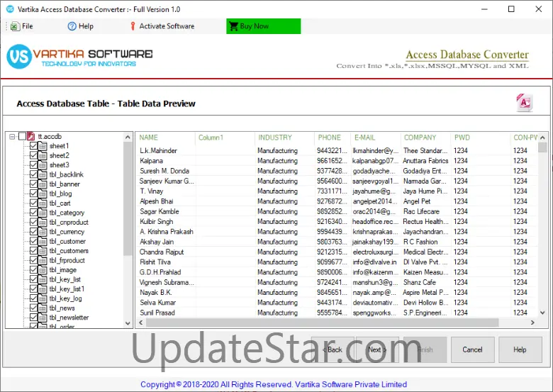Collapse the tt.accdb tree node
The image size is (553, 392).
(x=12, y=136)
